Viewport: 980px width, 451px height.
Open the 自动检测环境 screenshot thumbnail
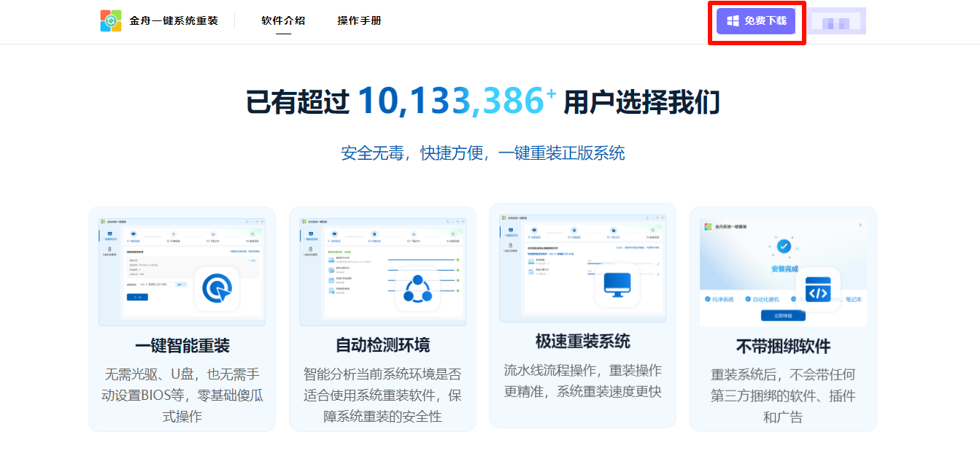[382, 271]
